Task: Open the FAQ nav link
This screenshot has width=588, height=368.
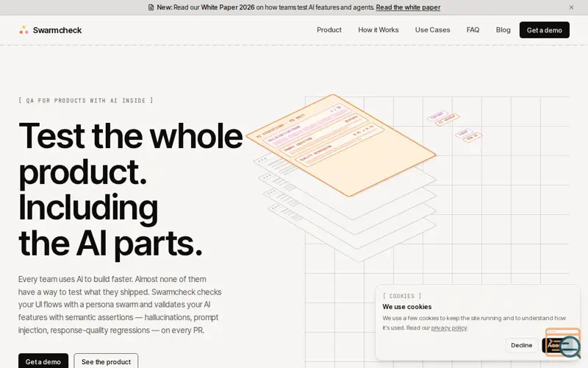Action: point(473,30)
